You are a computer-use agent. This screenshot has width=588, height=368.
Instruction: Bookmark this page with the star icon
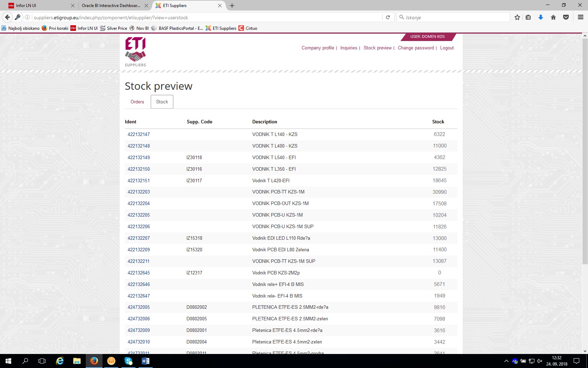pos(517,17)
